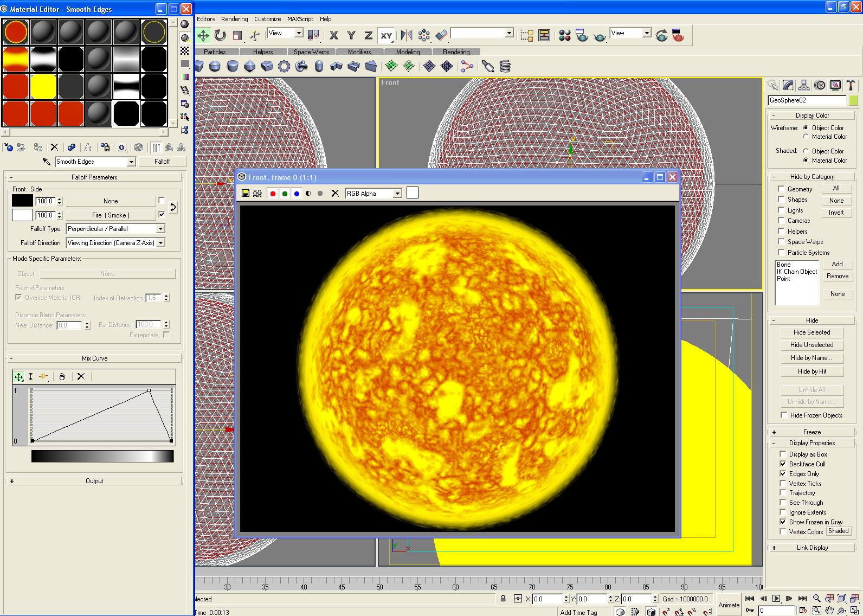
Task: Select Object Color for Shaded display
Action: [806, 151]
